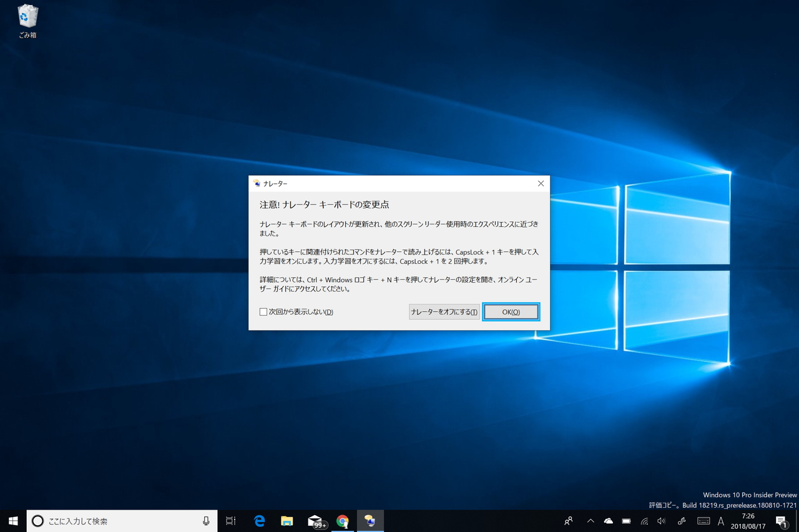Image resolution: width=799 pixels, height=532 pixels.
Task: Click ナレーターをオフにする to turn off Narrator
Action: [444, 311]
